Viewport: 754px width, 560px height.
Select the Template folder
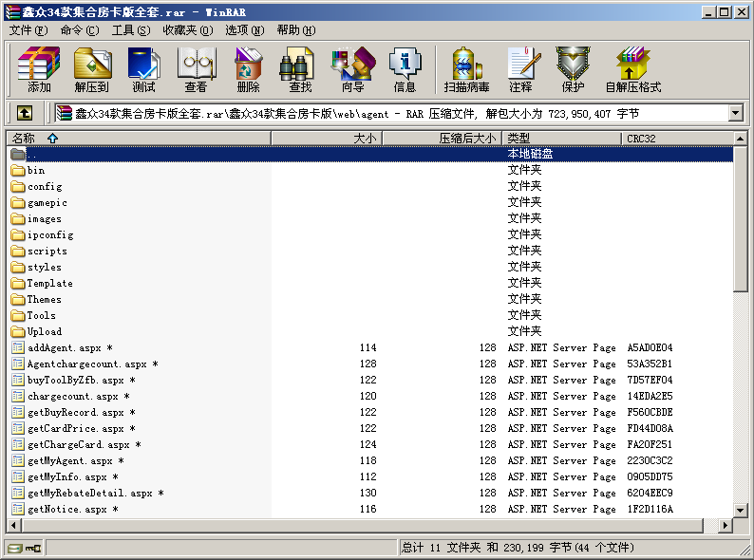click(49, 283)
